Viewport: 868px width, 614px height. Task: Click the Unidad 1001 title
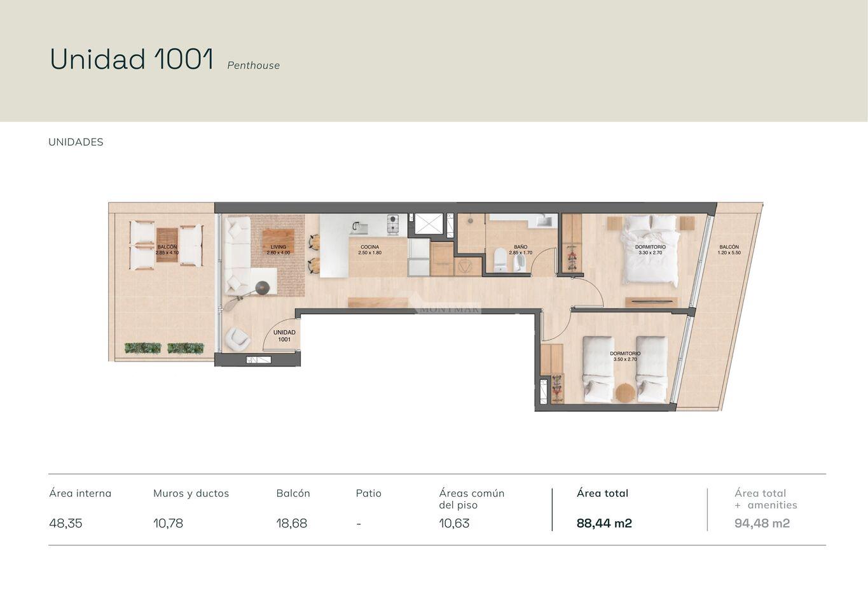[132, 59]
